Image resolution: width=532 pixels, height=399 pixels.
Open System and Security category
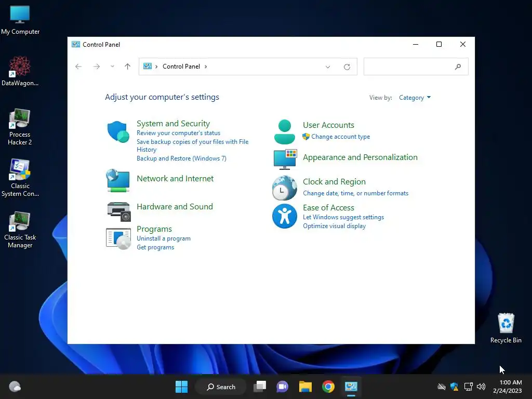pos(174,124)
